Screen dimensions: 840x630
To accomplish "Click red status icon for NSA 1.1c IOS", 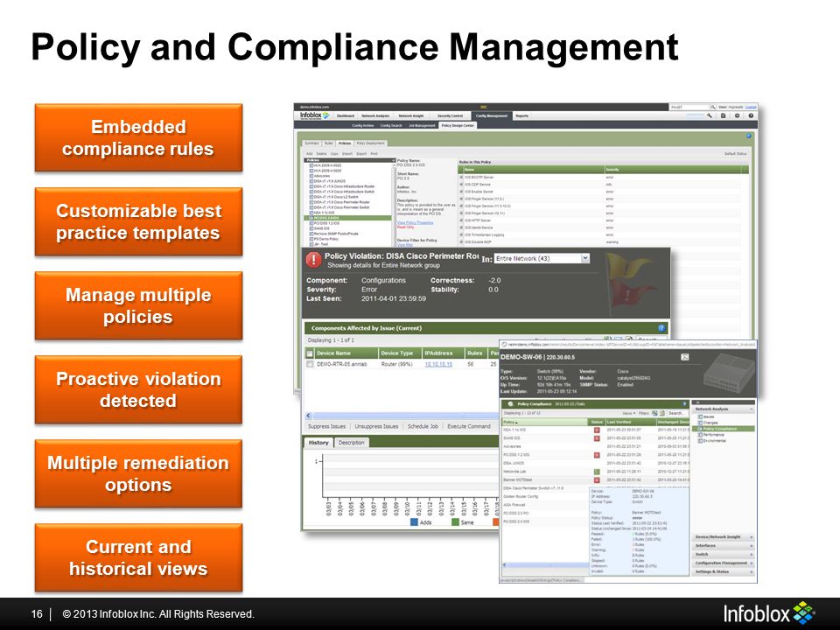I will pos(597,430).
